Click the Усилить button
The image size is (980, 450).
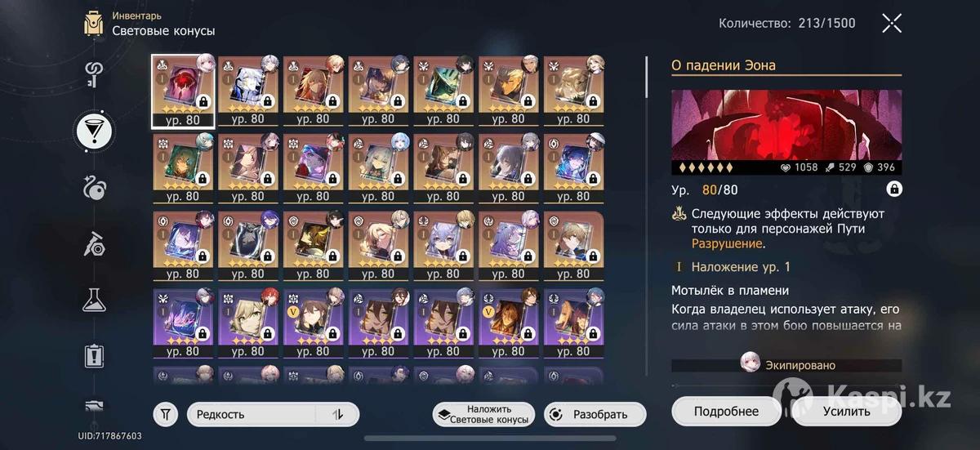pos(846,411)
